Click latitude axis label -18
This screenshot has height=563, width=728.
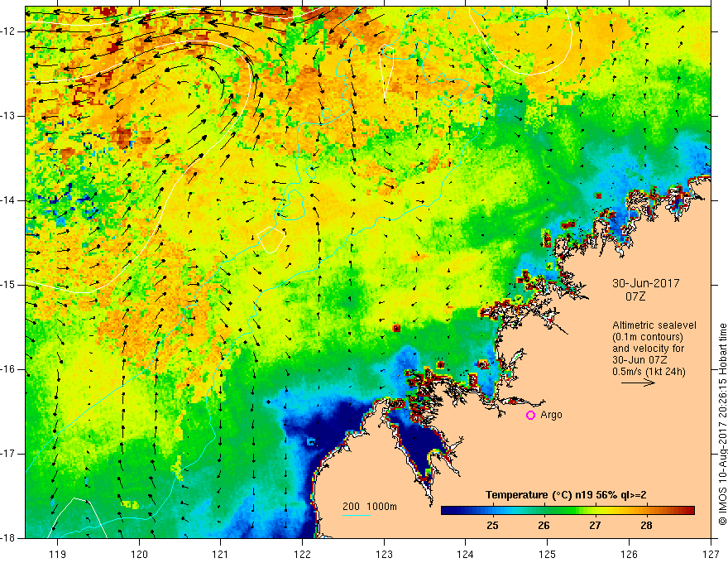(x=9, y=538)
